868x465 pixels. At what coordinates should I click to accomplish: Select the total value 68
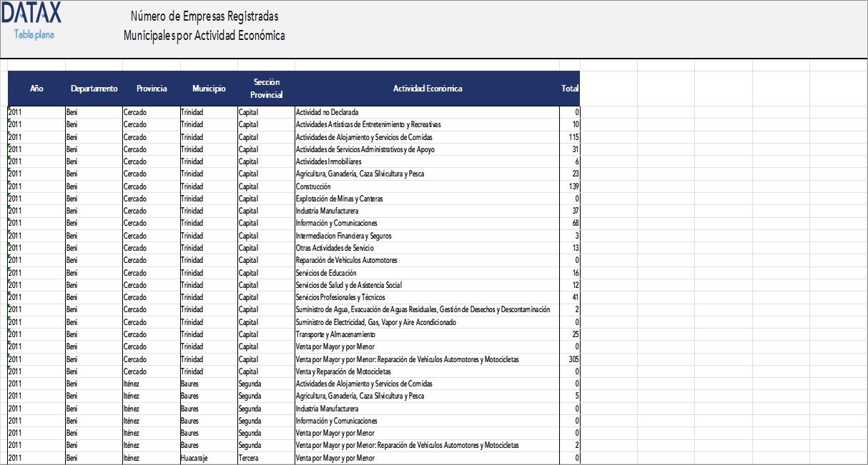click(570, 224)
